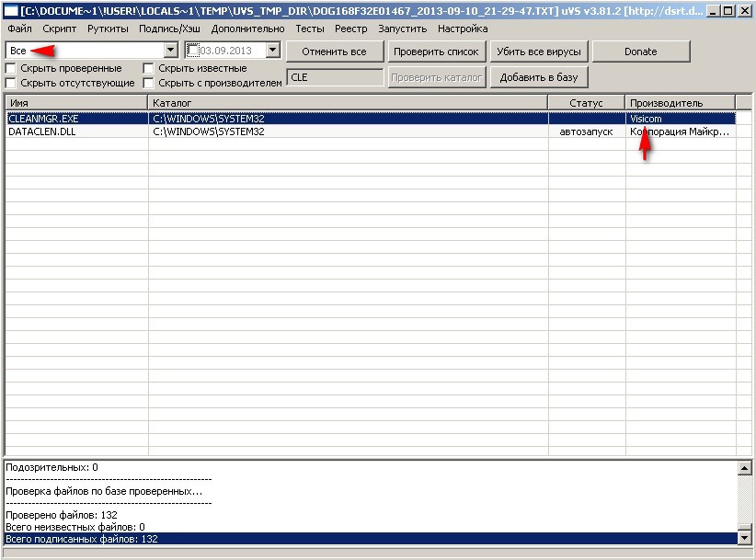
Task: Open the Подпись/Хэш menu
Action: click(169, 29)
